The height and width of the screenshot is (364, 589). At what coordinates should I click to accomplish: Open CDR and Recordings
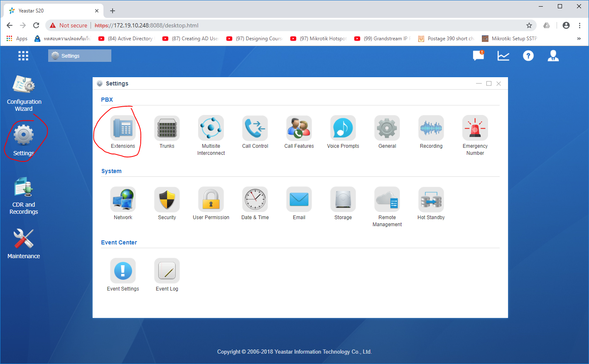click(x=24, y=196)
